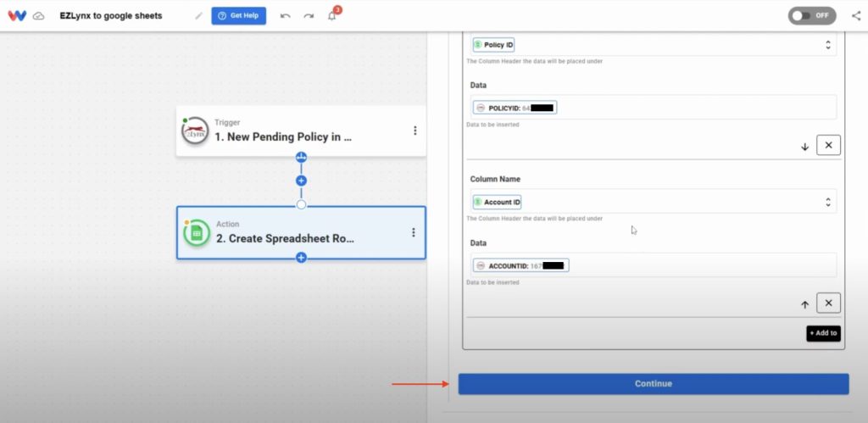Select the New Pending Policy trigger step
This screenshot has height=423, width=868.
301,131
